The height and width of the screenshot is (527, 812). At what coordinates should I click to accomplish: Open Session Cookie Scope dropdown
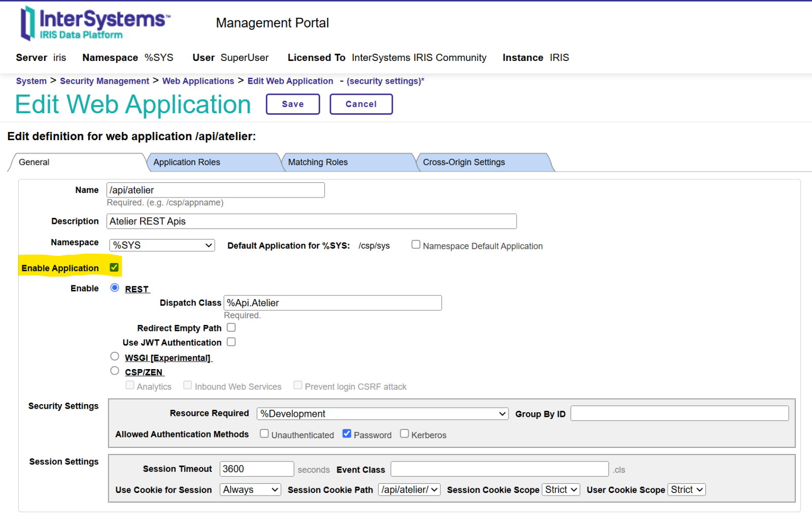[x=561, y=489]
